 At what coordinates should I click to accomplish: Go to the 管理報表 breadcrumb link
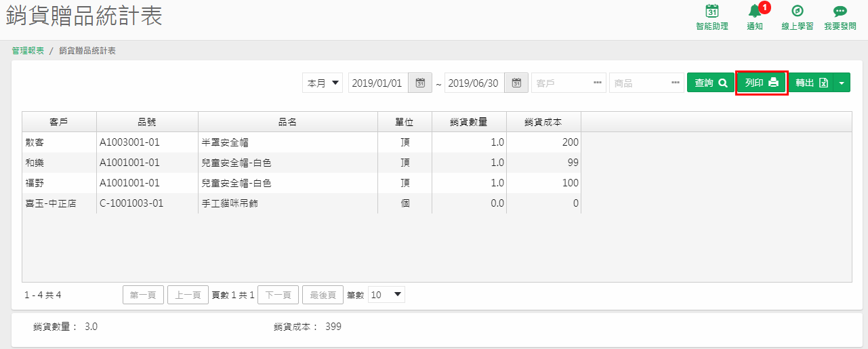[x=28, y=51]
